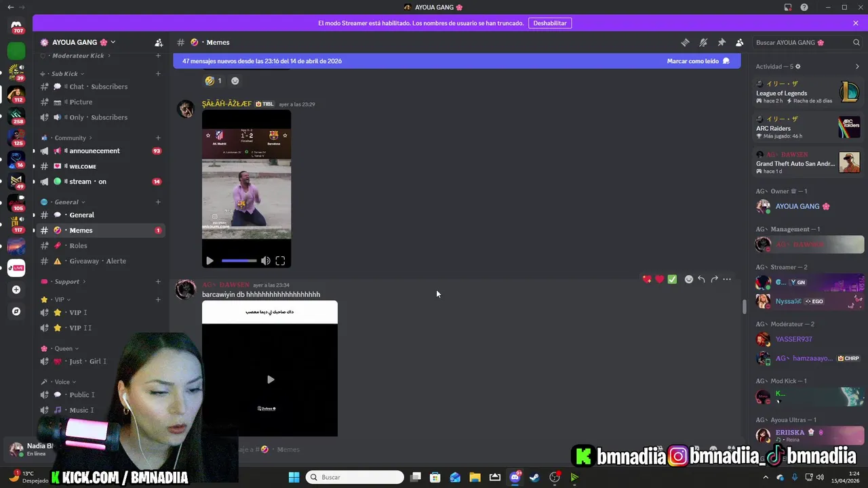The width and height of the screenshot is (868, 488).
Task: Expand Actividad panel with chevron arrow
Action: tap(857, 66)
